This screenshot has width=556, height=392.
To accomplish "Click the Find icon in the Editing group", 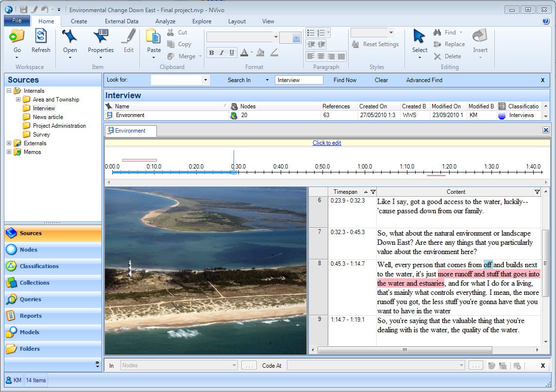I will click(438, 32).
